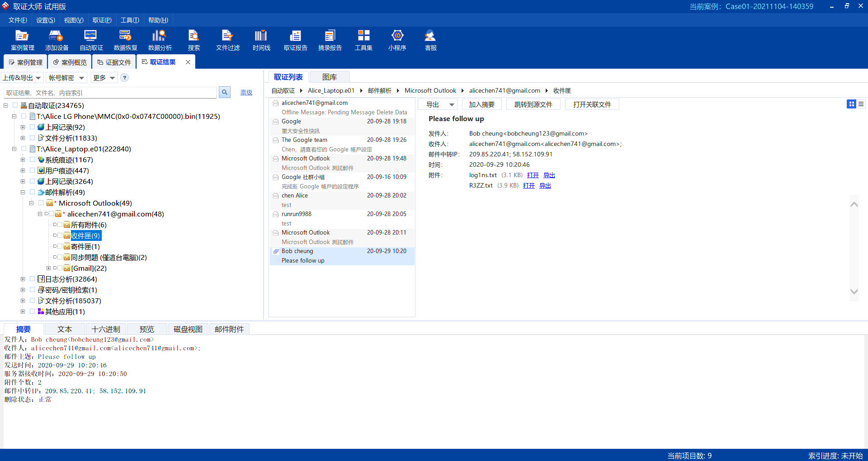
Task: Check the 文件分析(185037) checkbox
Action: [x=32, y=301]
